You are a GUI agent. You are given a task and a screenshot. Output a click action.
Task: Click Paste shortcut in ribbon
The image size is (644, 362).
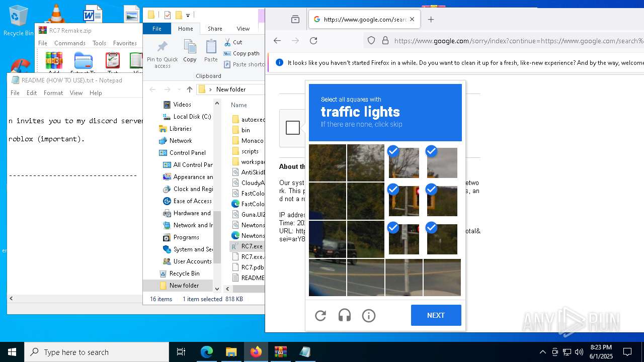244,64
